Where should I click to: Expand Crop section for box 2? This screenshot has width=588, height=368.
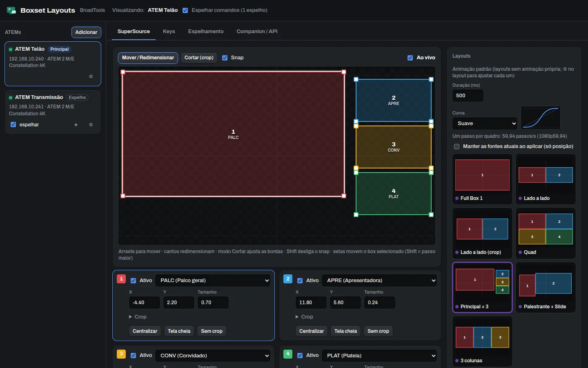tap(304, 317)
